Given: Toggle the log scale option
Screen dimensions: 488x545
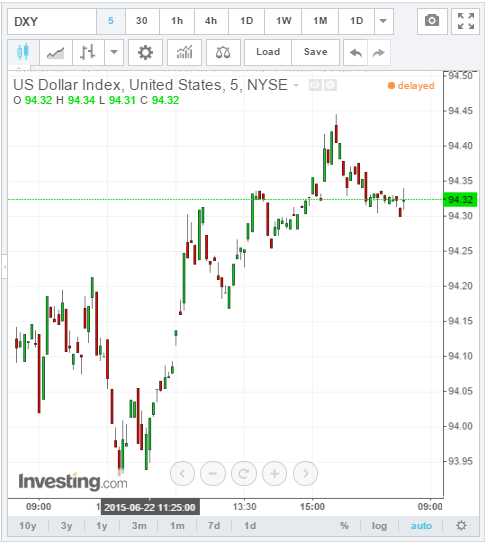Looking at the screenshot, I should point(379,526).
